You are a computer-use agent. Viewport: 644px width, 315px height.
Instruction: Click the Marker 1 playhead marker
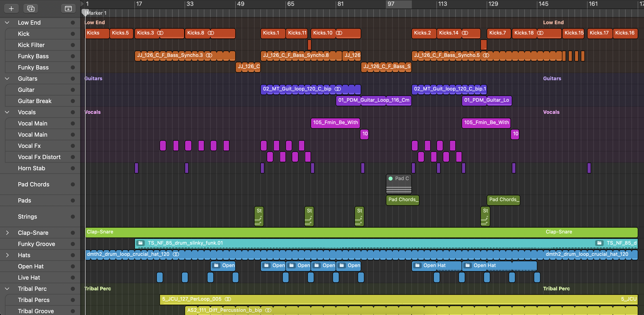pos(86,13)
